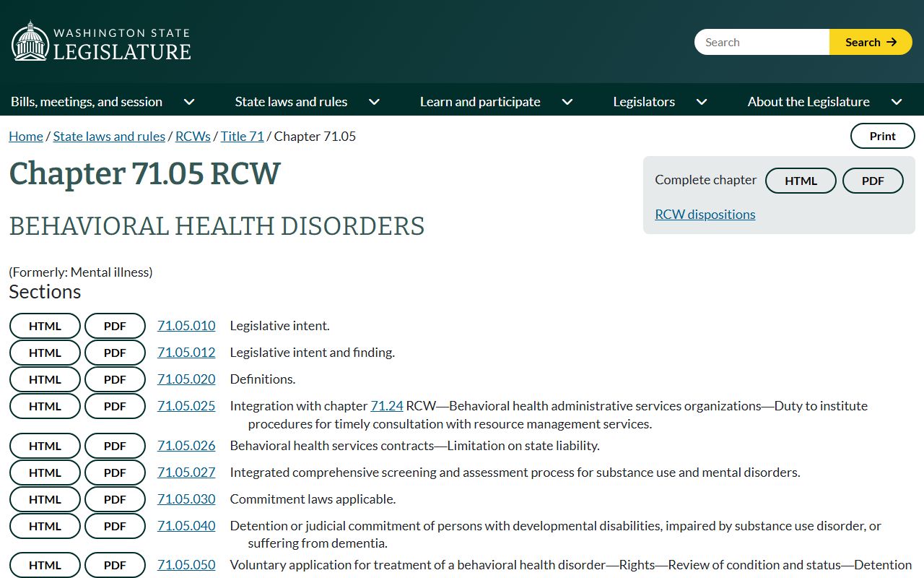Click the Washington State Legislature logo

pos(101,42)
